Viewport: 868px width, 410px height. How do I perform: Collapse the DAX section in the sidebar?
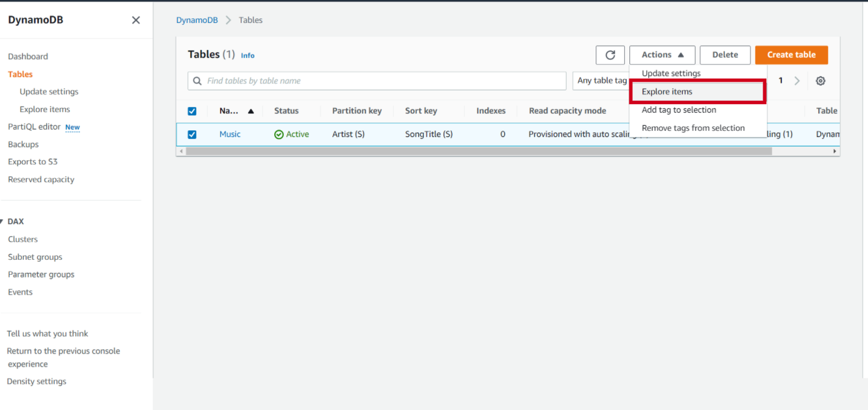coord(2,221)
